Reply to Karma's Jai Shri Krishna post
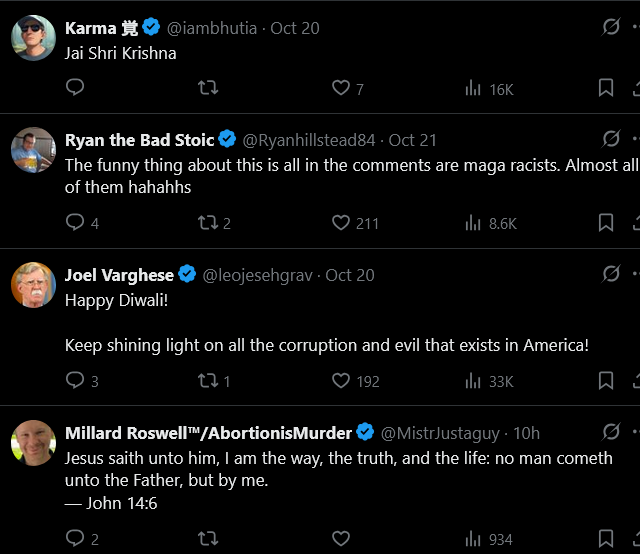This screenshot has height=554, width=640. pos(75,88)
